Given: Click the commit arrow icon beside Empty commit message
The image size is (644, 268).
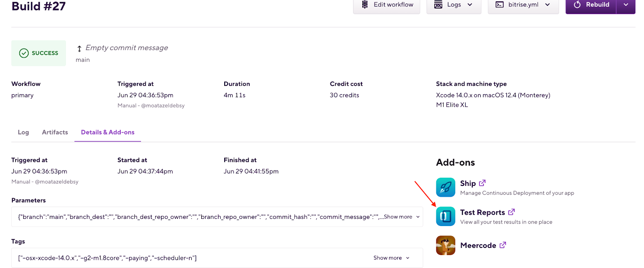Looking at the screenshot, I should (79, 49).
